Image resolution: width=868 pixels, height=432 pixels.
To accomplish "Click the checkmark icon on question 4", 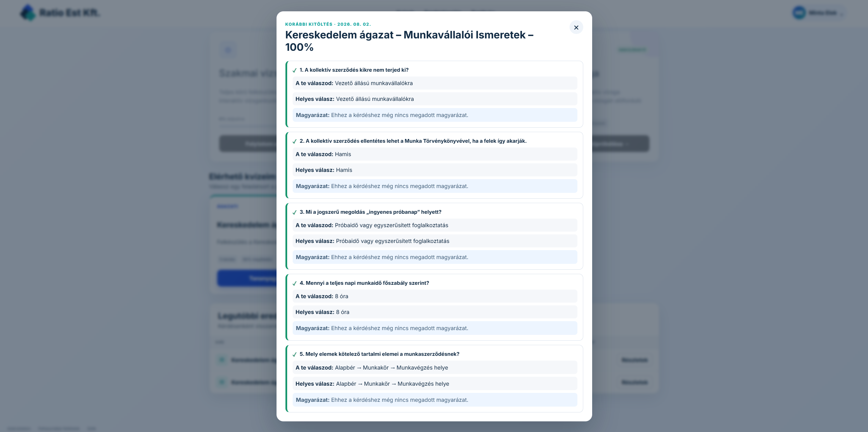I will click(294, 283).
